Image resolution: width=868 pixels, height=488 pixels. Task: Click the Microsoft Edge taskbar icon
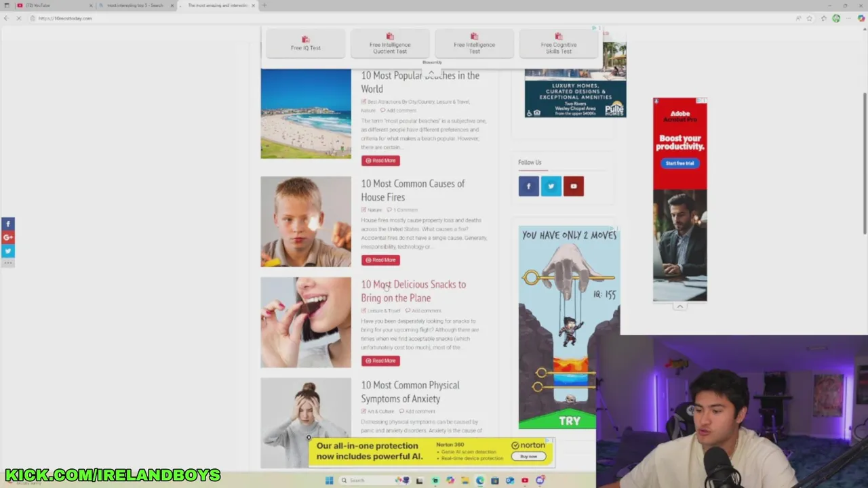[479, 481]
